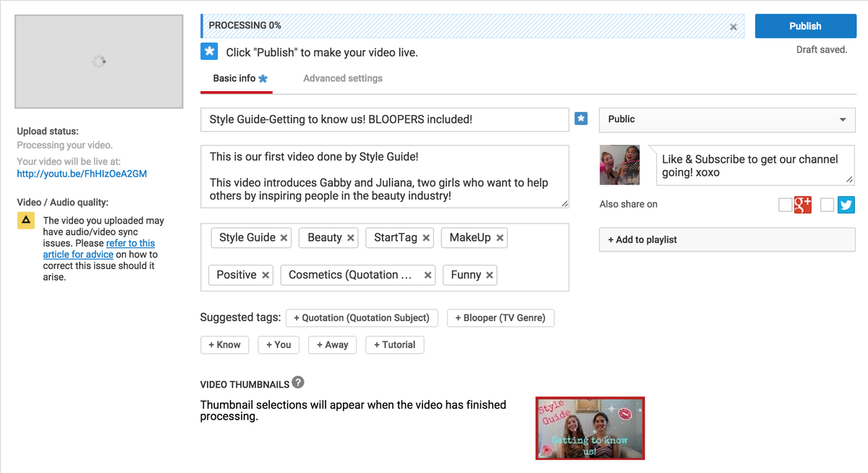Image resolution: width=868 pixels, height=473 pixels.
Task: Click the Publish button
Action: 805,25
